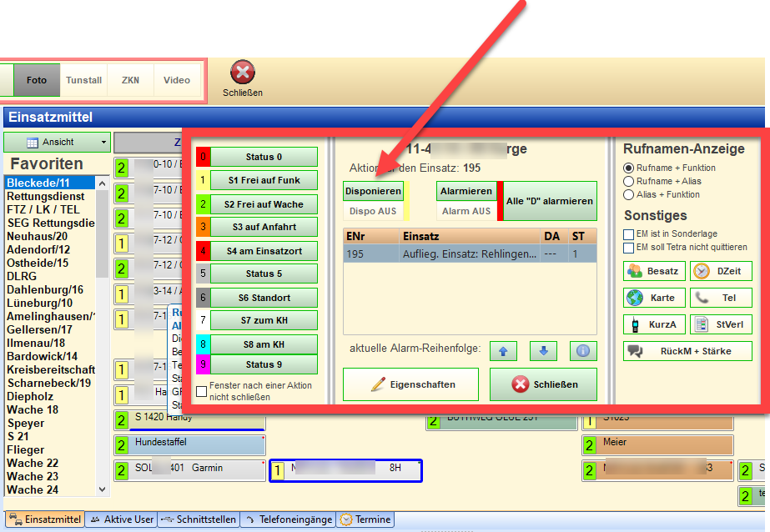
Task: Set status S4 am Einsatzort
Action: (264, 250)
